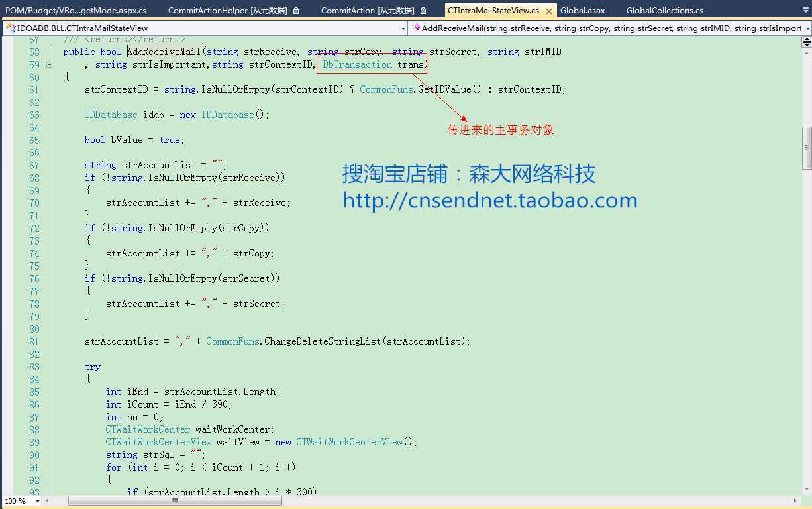
Task: Switch to the Global.asax tab
Action: (582, 10)
